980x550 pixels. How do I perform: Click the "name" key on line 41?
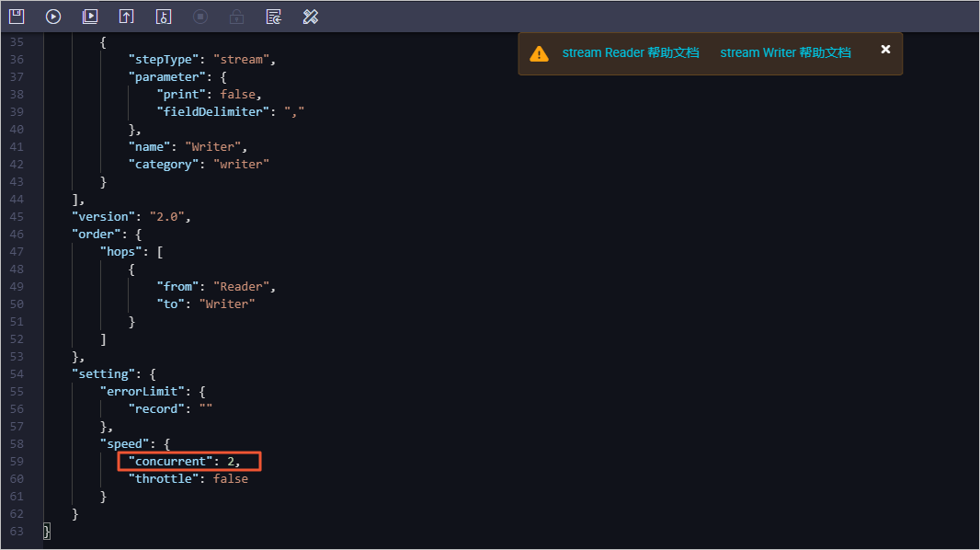pos(149,146)
